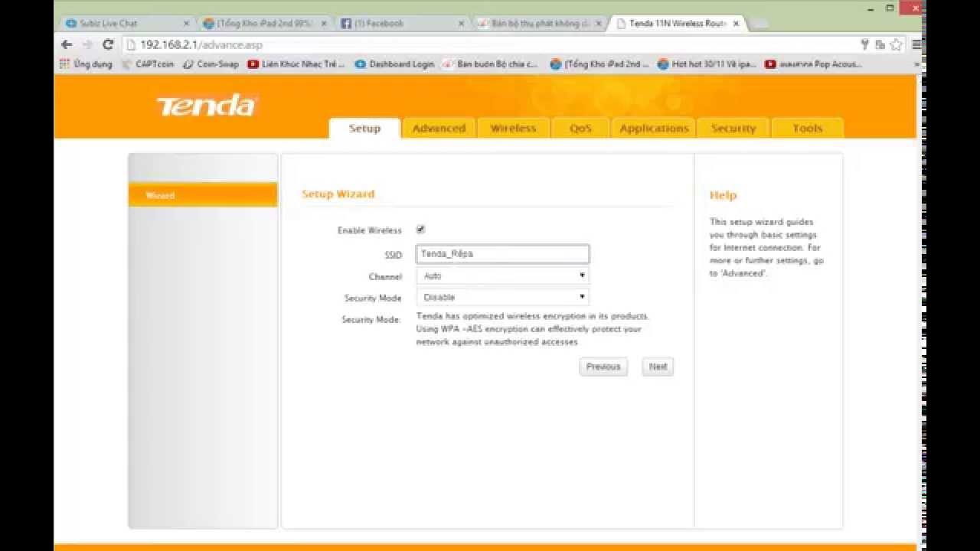The image size is (980, 551).
Task: Open a new browser tab
Action: click(x=759, y=24)
